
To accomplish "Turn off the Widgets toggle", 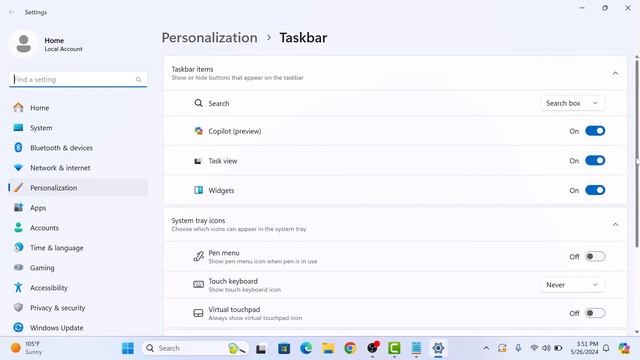I will [x=595, y=190].
